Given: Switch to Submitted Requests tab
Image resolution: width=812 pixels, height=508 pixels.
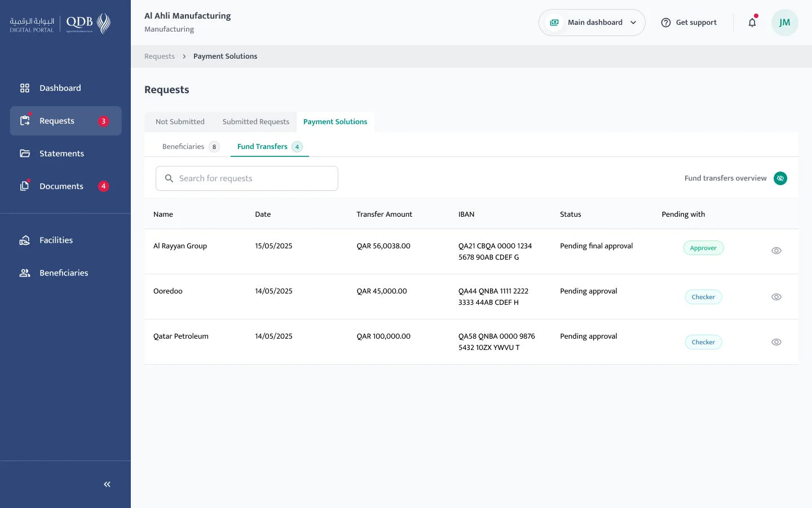Looking at the screenshot, I should (x=255, y=122).
